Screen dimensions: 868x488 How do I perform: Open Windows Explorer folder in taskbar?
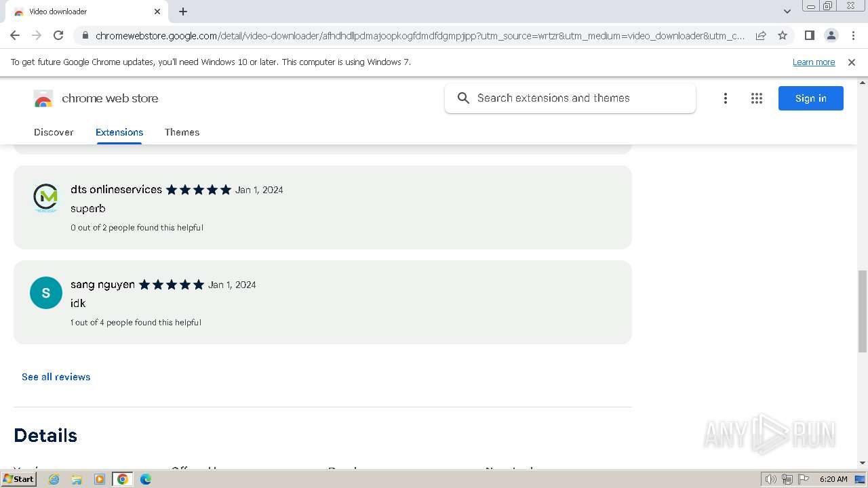coord(77,479)
